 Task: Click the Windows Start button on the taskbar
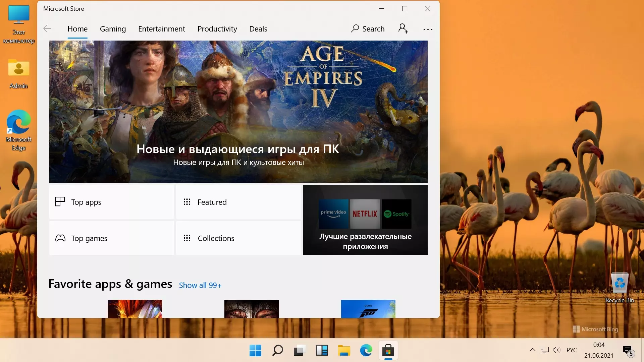255,351
